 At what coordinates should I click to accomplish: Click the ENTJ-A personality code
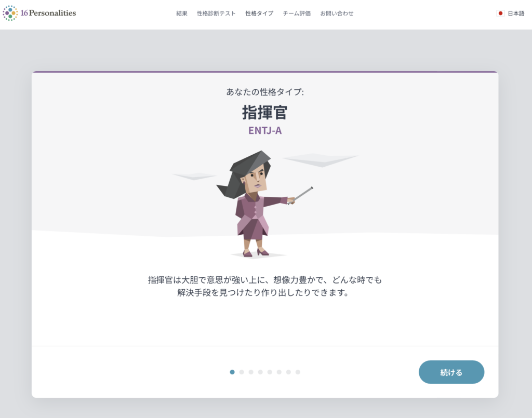pos(265,131)
